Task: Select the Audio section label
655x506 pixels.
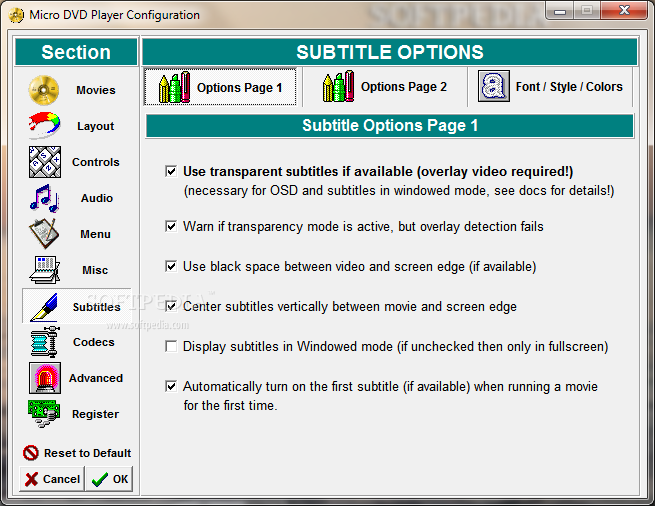Action: (x=97, y=198)
